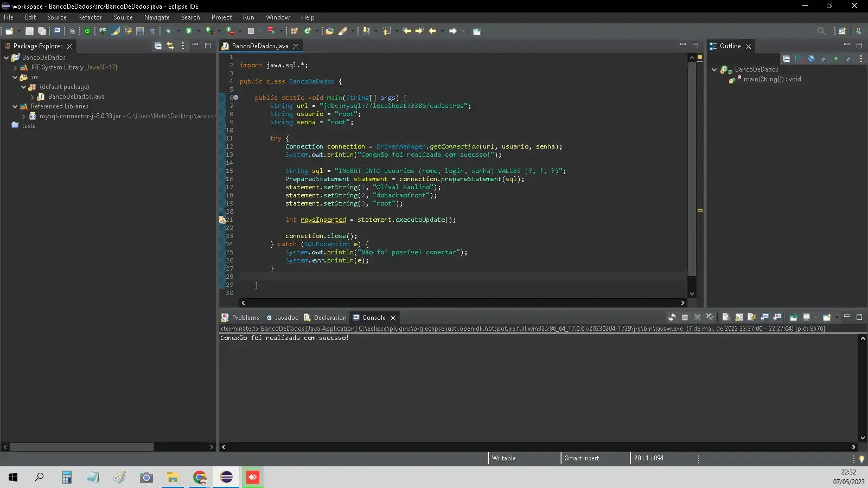
Task: Select BancoDeDados.java in Package Explorer
Action: point(76,97)
